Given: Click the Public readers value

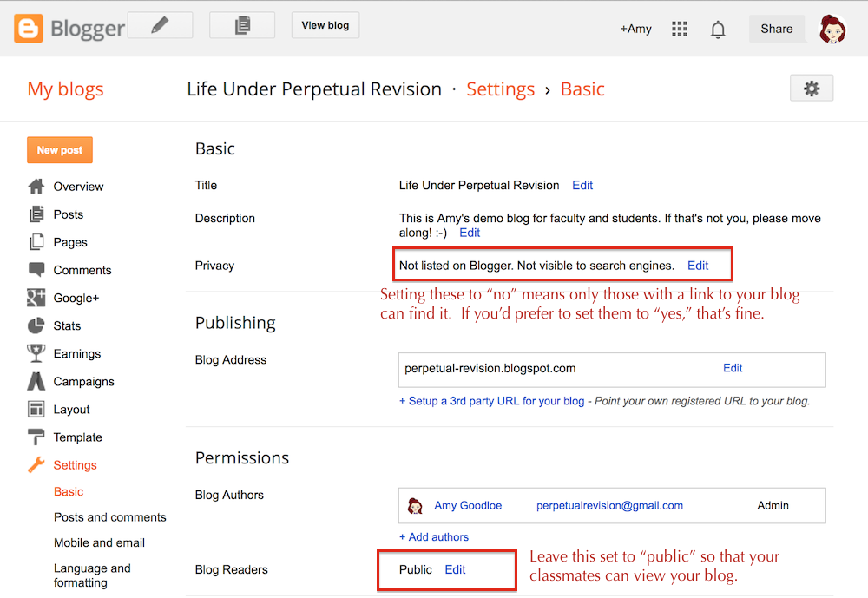Looking at the screenshot, I should point(415,569).
